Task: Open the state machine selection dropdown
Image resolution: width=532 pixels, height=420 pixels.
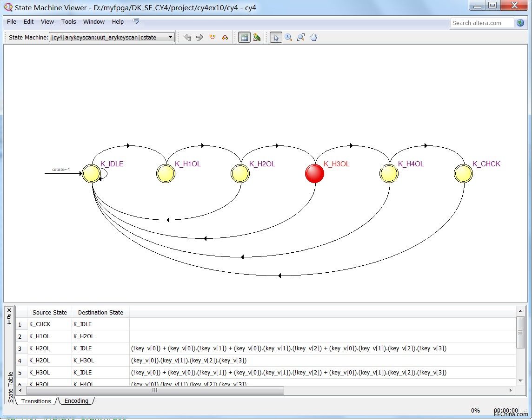Action: (x=170, y=37)
